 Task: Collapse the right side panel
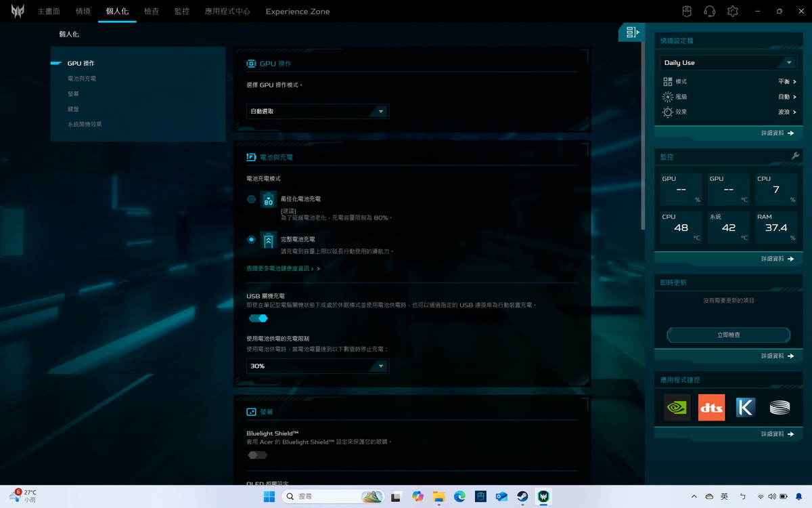(632, 32)
